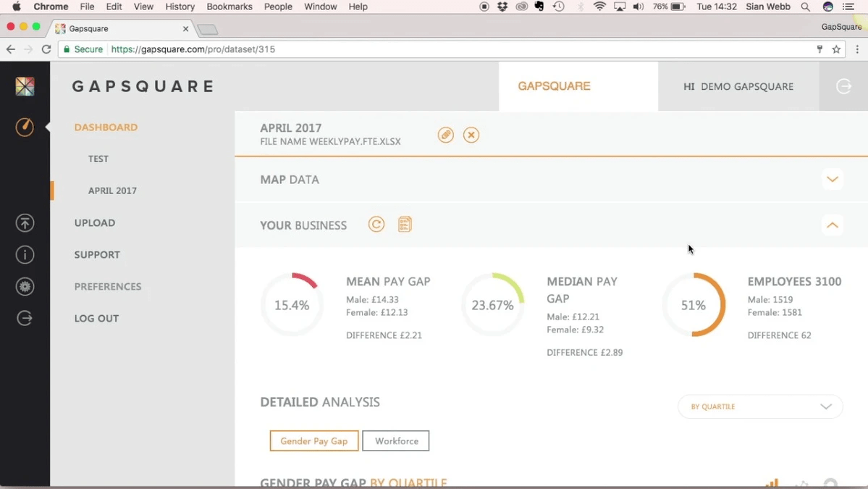
Task: Delete dataset with the X circle icon
Action: coord(471,135)
